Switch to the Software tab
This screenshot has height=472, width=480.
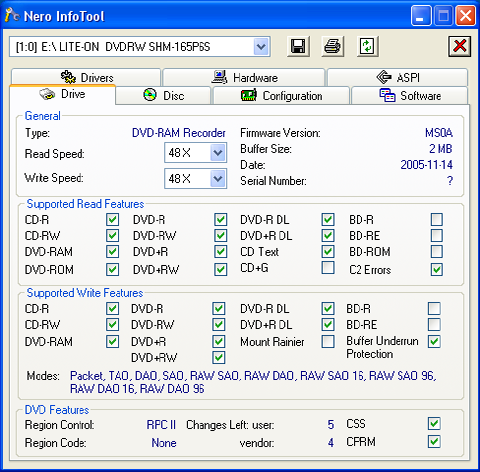point(410,96)
